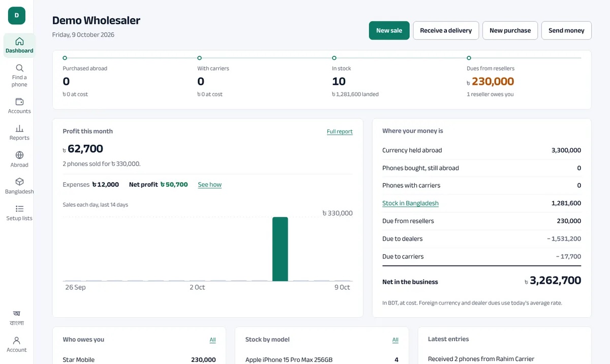Click the See how link

pyautogui.click(x=209, y=185)
